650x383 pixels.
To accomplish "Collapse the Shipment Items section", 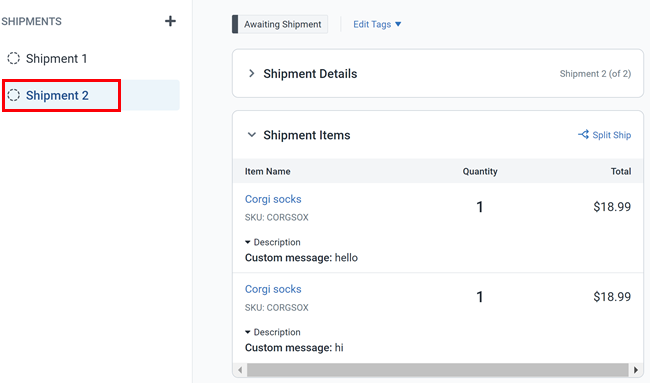I will [251, 135].
